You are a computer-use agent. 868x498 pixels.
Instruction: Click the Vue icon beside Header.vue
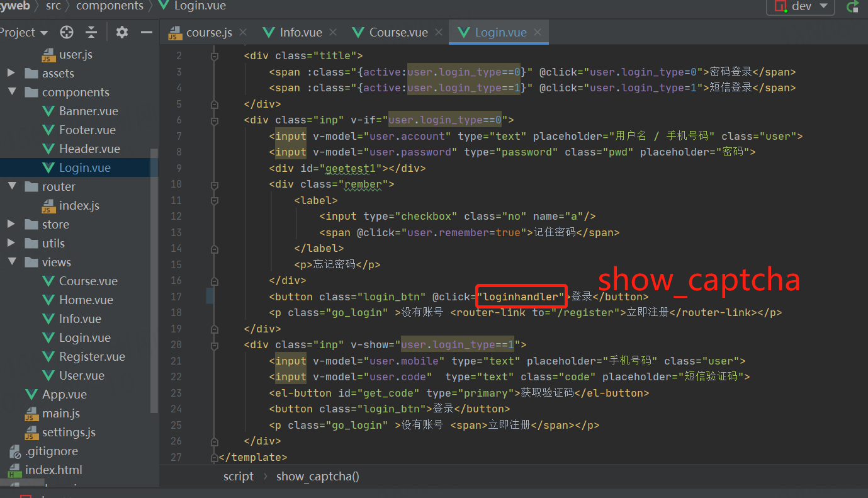pos(48,149)
